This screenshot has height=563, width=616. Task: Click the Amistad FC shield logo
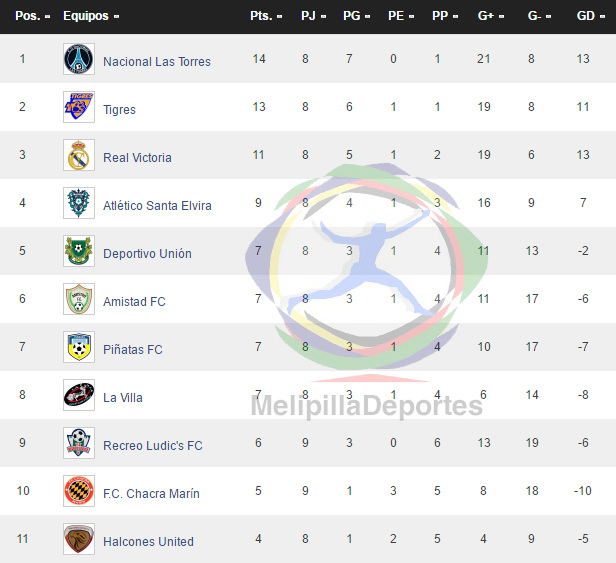[x=79, y=299]
